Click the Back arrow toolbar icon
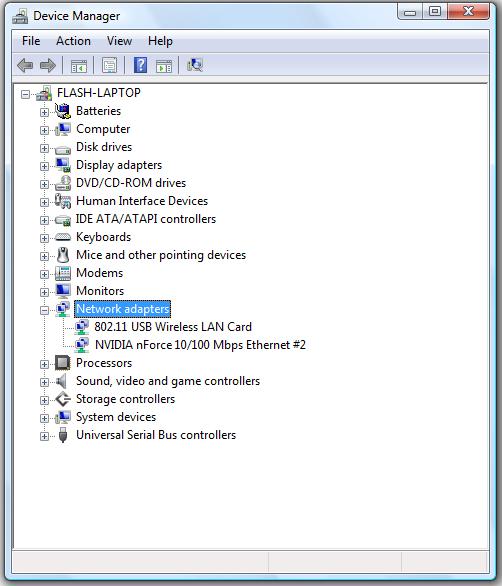 (25, 66)
